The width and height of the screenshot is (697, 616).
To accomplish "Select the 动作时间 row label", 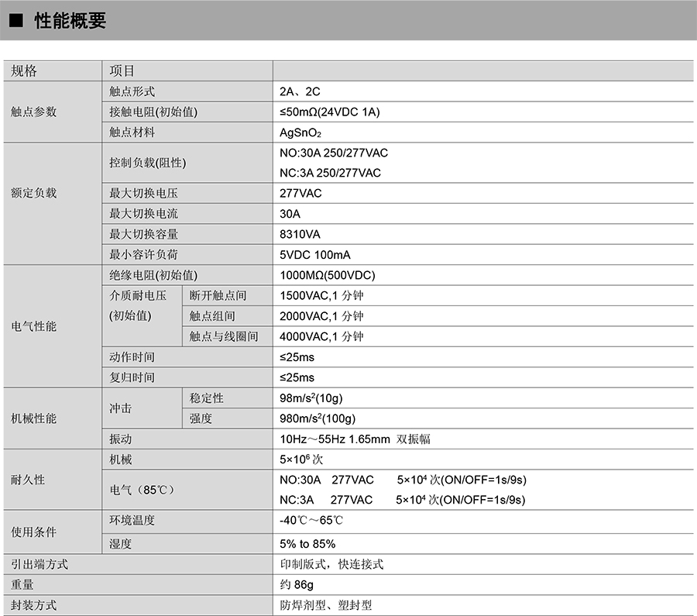I will point(132,357).
